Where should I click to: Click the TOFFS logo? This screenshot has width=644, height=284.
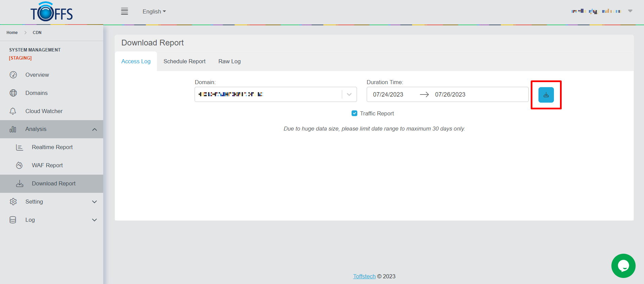pyautogui.click(x=52, y=12)
